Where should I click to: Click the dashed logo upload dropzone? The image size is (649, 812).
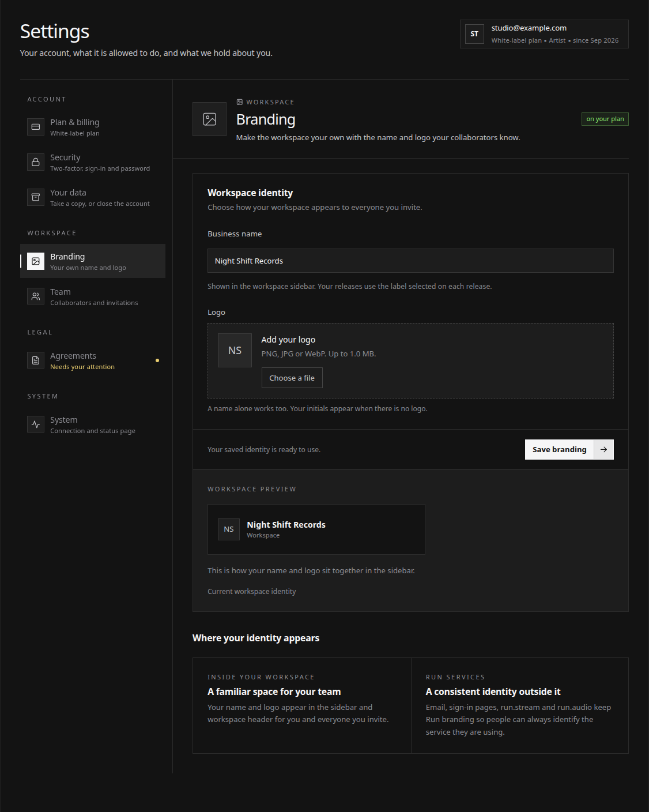410,360
